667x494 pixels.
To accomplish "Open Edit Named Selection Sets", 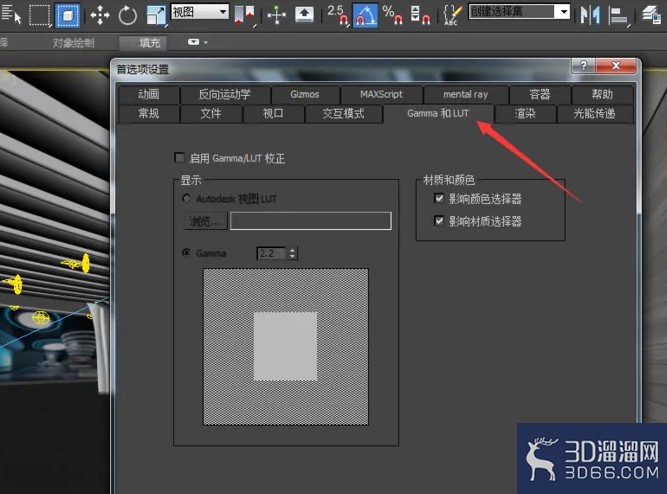I will click(x=453, y=15).
